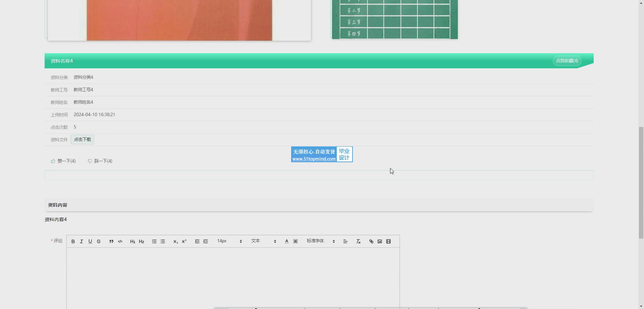
Task: Open the text background color picker
Action: tap(296, 241)
